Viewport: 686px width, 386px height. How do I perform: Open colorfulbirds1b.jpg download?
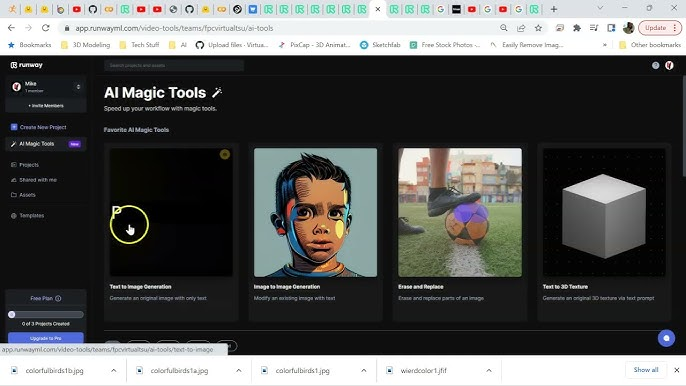(x=54, y=371)
